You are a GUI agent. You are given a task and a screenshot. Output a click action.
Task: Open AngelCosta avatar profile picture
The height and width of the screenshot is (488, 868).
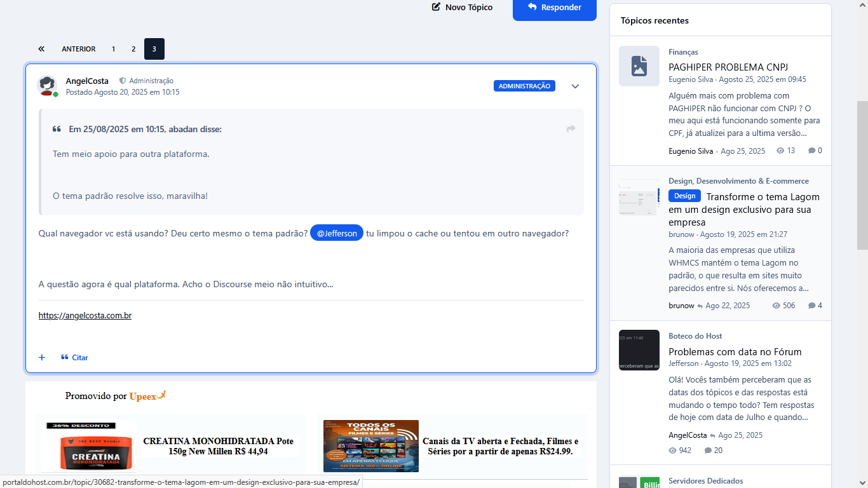(x=47, y=86)
